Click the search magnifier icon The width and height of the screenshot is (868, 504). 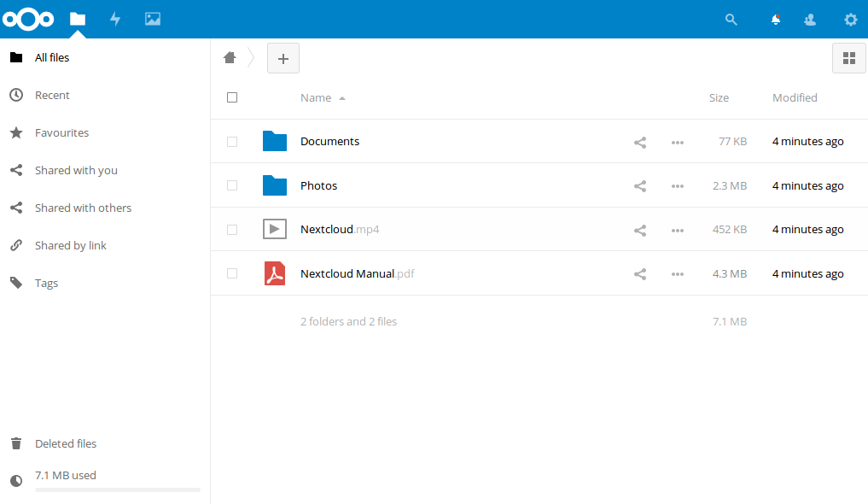(x=731, y=20)
